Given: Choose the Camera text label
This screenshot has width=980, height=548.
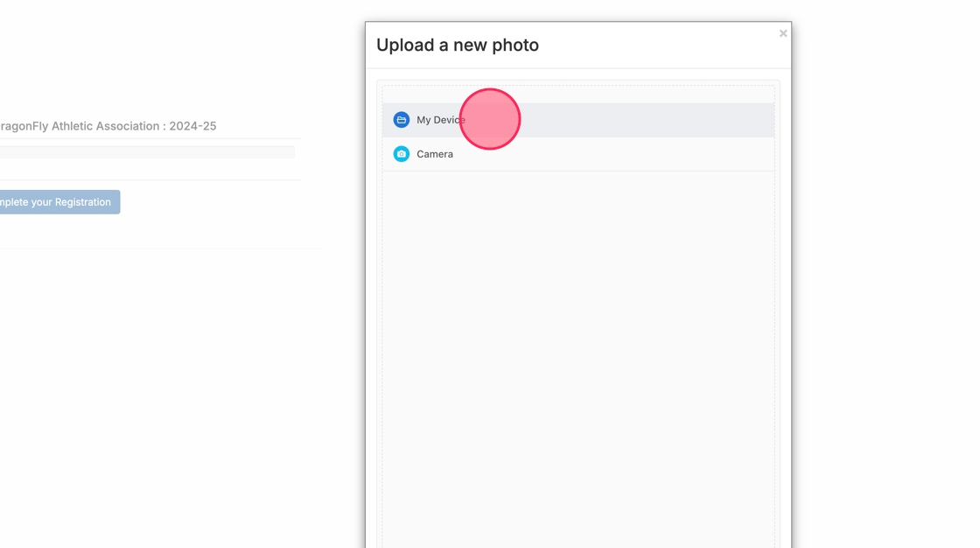Looking at the screenshot, I should click(435, 154).
